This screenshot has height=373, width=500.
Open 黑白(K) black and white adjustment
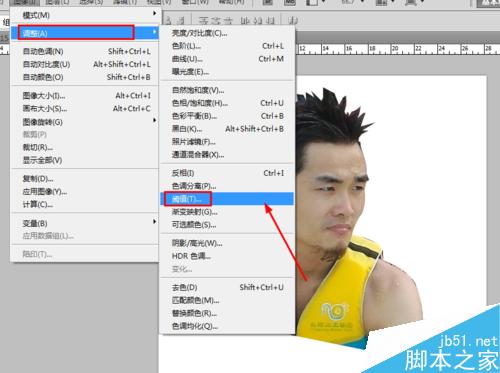tap(227, 129)
